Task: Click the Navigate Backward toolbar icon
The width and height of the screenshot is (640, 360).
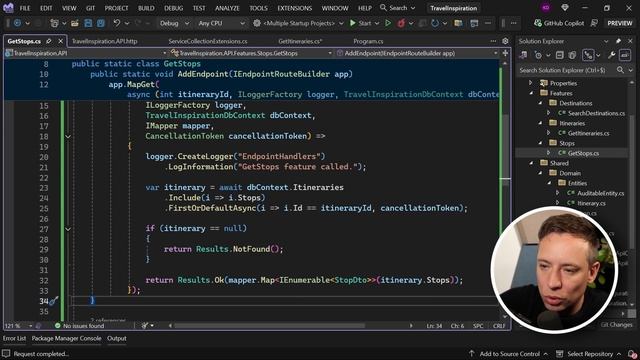Action: 17,23
